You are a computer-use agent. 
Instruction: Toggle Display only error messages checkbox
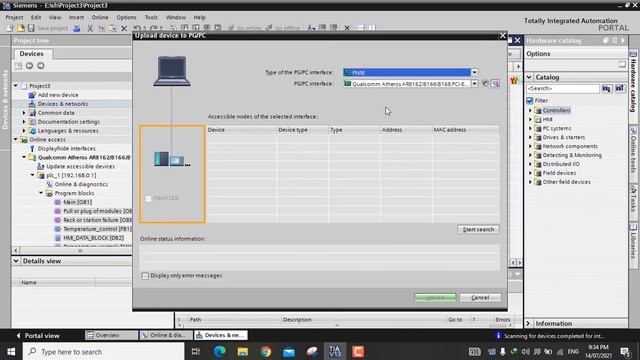[x=145, y=276]
